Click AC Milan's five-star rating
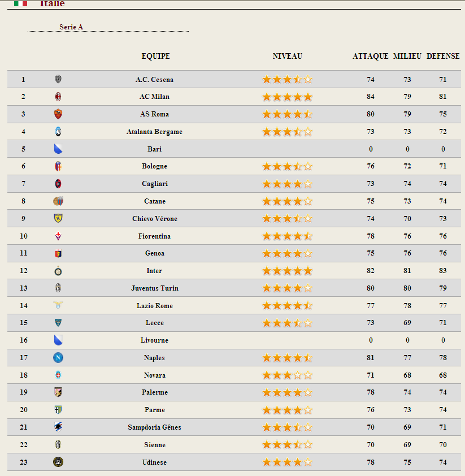 coord(287,97)
